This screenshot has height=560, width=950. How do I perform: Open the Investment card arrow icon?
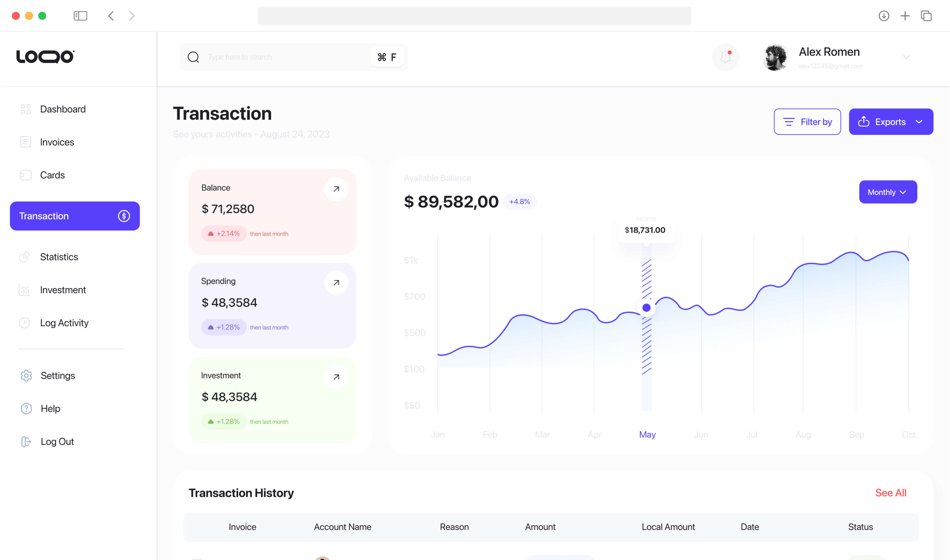(x=336, y=377)
